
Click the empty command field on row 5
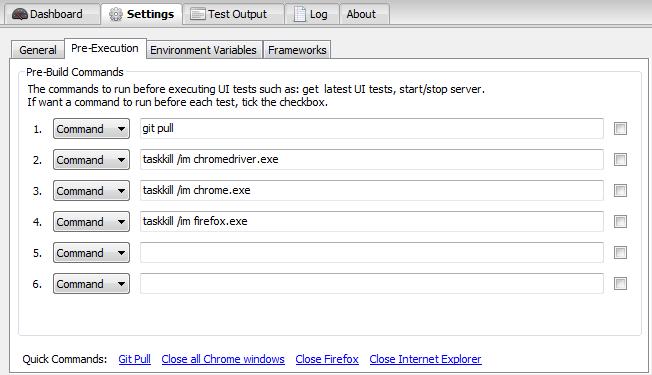click(372, 252)
